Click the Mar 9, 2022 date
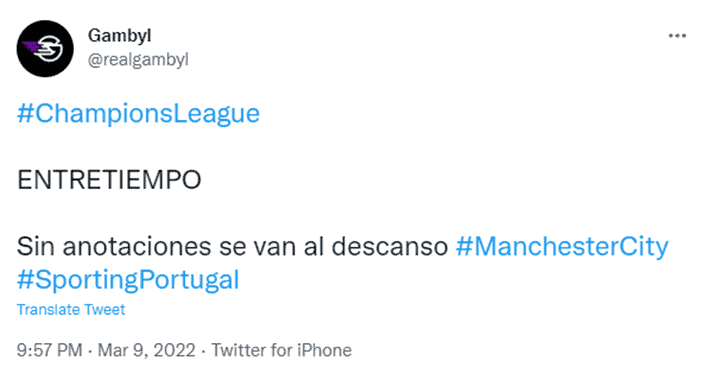This screenshot has width=703, height=367. pos(147,350)
